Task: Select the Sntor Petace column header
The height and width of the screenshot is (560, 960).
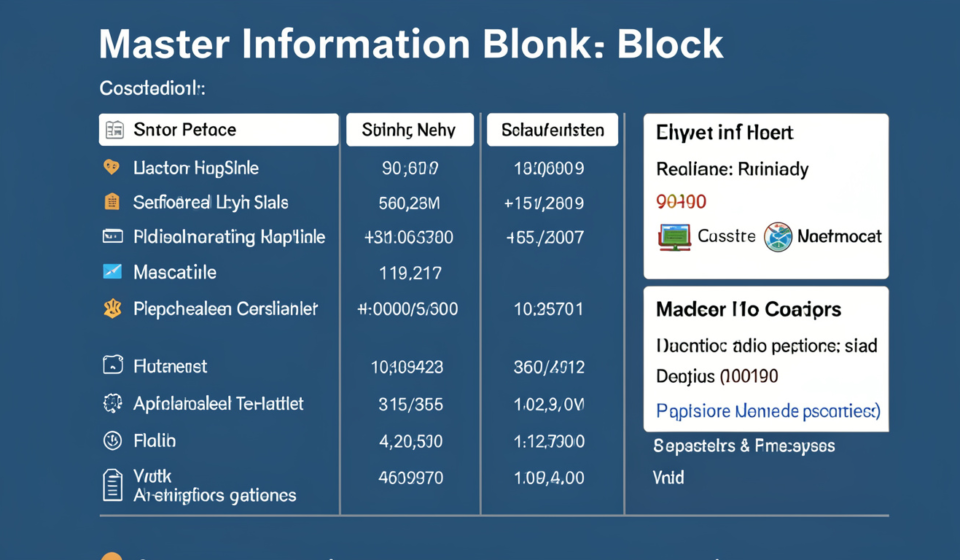Action: (219, 130)
